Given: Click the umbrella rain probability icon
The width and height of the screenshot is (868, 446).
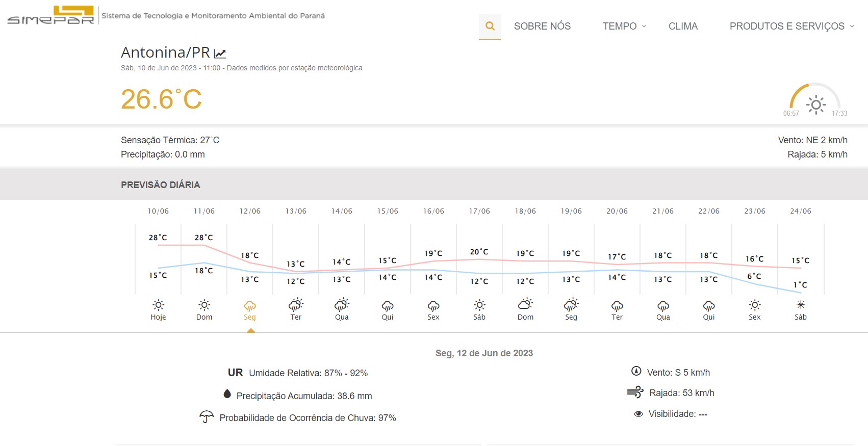Looking at the screenshot, I should pos(206,416).
